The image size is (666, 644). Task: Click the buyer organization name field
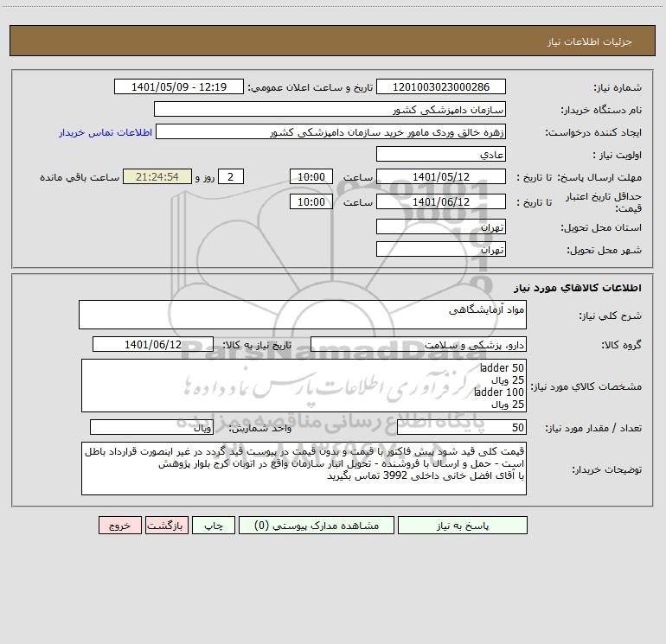330,109
